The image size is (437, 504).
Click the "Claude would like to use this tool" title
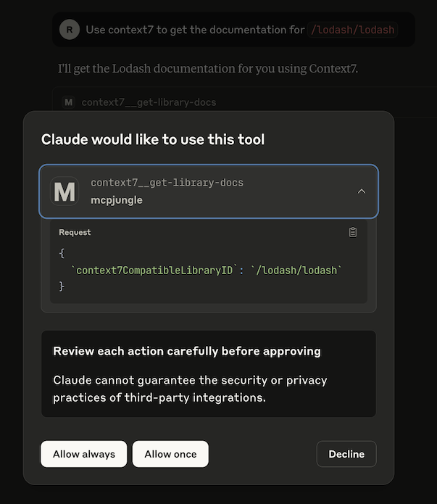tap(153, 139)
